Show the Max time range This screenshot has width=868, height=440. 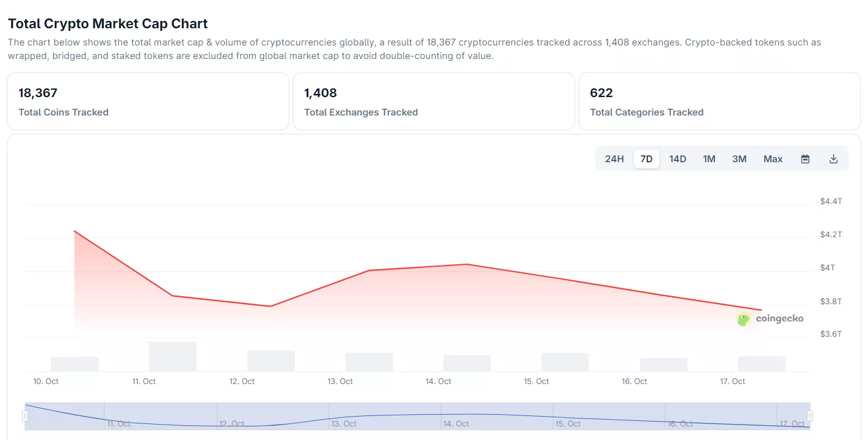(773, 159)
